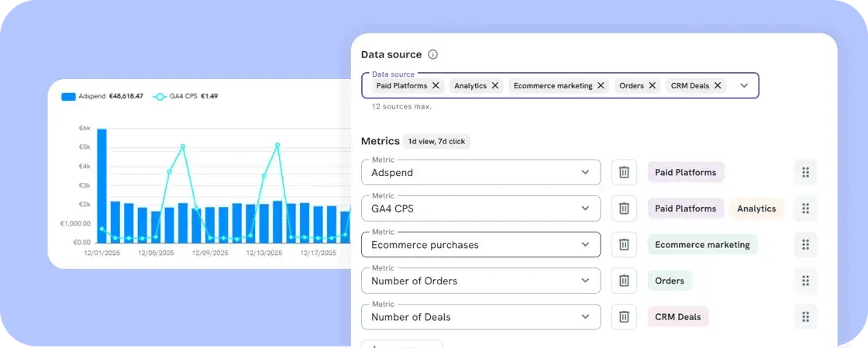Delete the Ecommerce purchases metric row

(x=624, y=245)
